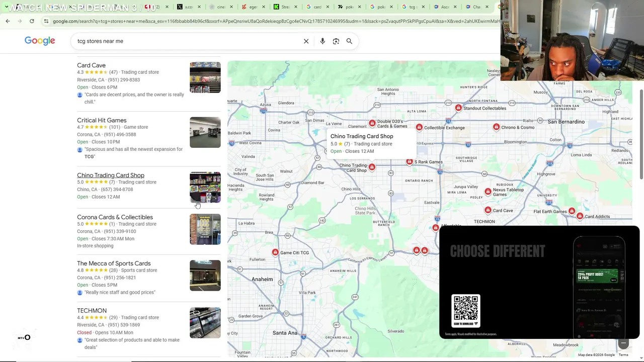Open site information icon in address bar

pyautogui.click(x=46, y=21)
